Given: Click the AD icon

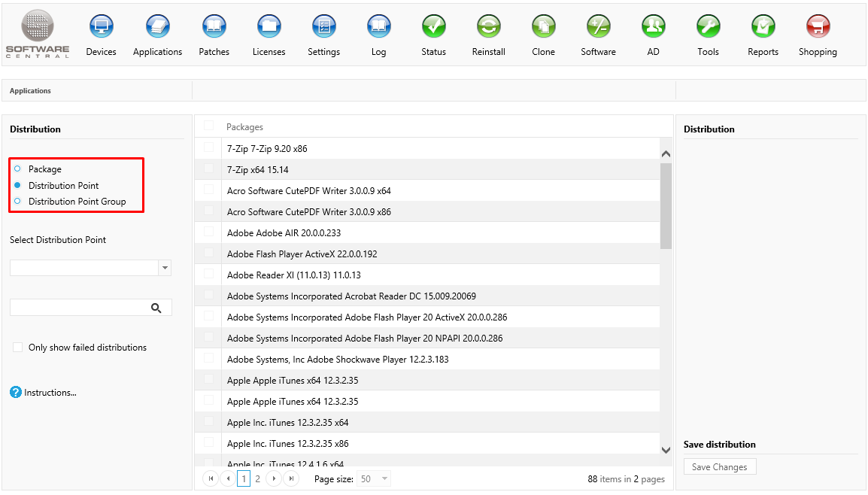Looking at the screenshot, I should point(653,28).
